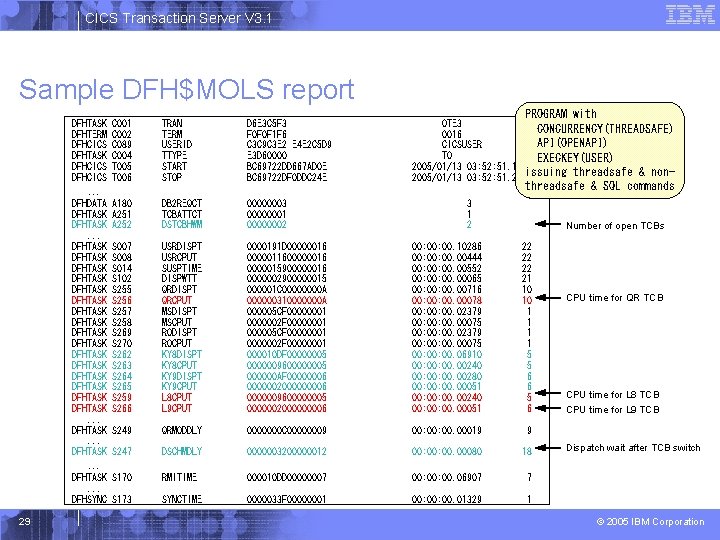Click 'DFHTASK S170' row identifier
Viewport: 720px width, 540px height.
click(101, 477)
